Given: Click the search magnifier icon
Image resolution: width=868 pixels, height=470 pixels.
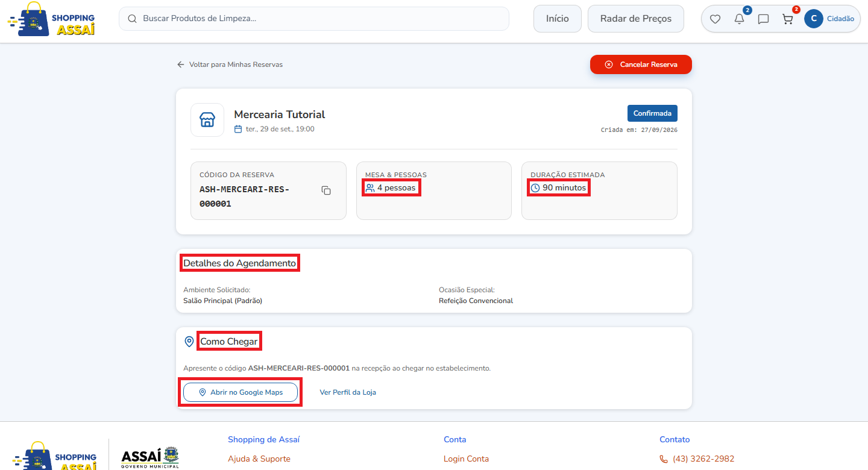Looking at the screenshot, I should pyautogui.click(x=132, y=19).
